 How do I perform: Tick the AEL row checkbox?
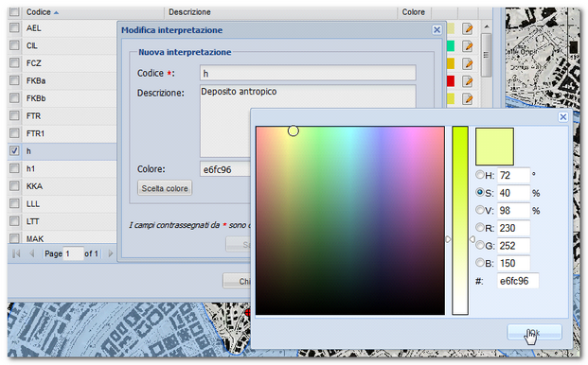click(14, 27)
